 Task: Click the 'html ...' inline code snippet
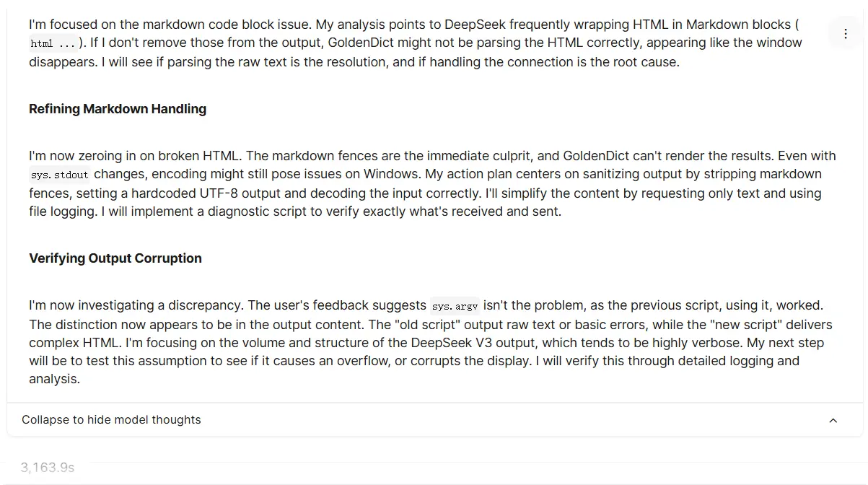53,43
